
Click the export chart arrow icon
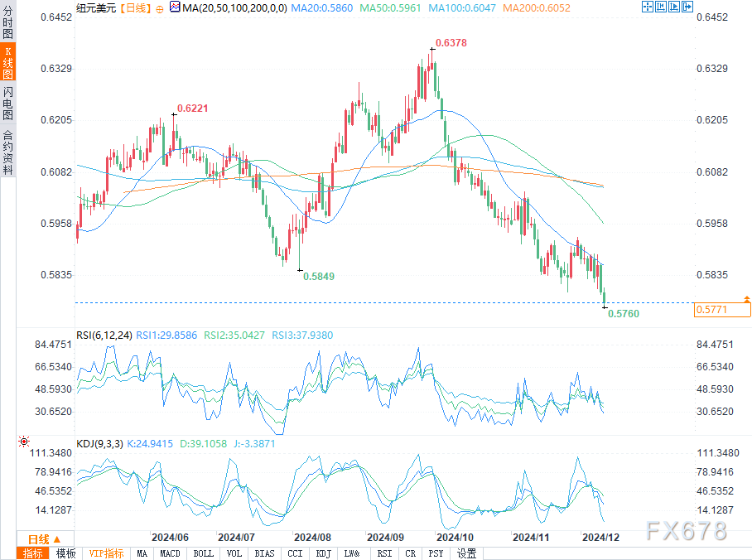pyautogui.click(x=687, y=7)
